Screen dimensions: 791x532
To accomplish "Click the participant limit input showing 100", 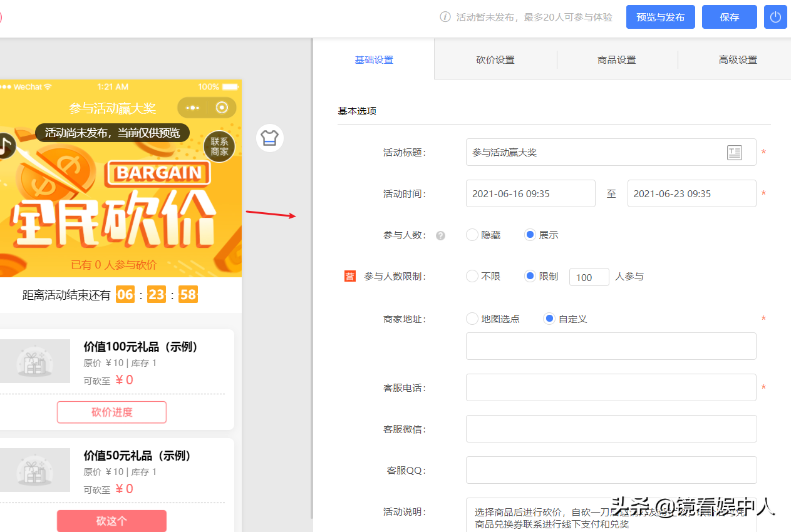I will pyautogui.click(x=589, y=277).
